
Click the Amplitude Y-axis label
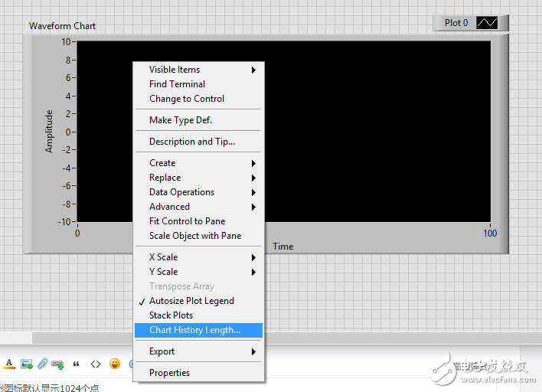(x=49, y=132)
